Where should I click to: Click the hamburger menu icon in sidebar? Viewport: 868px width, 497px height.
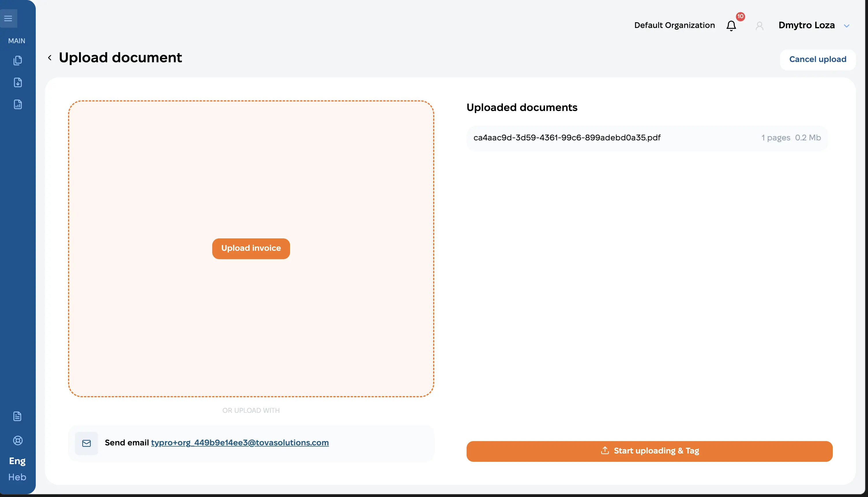point(8,18)
